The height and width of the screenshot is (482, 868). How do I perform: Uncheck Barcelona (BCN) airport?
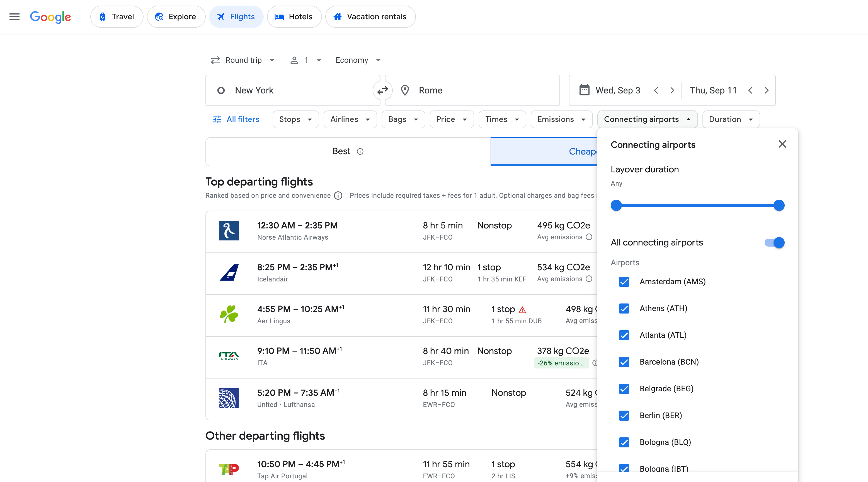click(x=624, y=362)
